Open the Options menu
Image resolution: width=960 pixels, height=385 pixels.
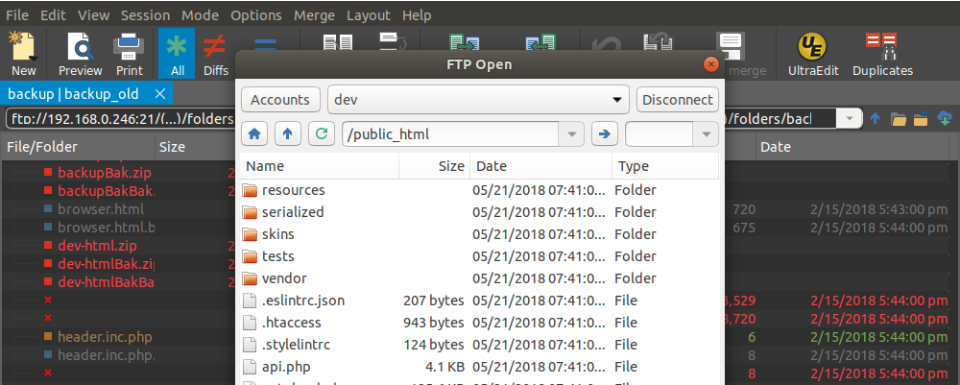click(257, 15)
